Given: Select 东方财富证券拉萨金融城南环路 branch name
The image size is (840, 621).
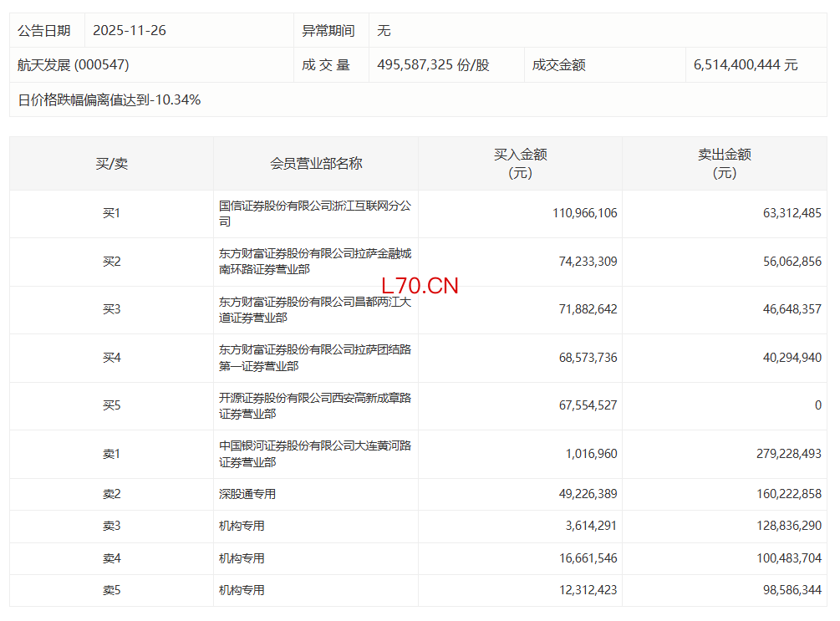Looking at the screenshot, I should click(x=315, y=262).
